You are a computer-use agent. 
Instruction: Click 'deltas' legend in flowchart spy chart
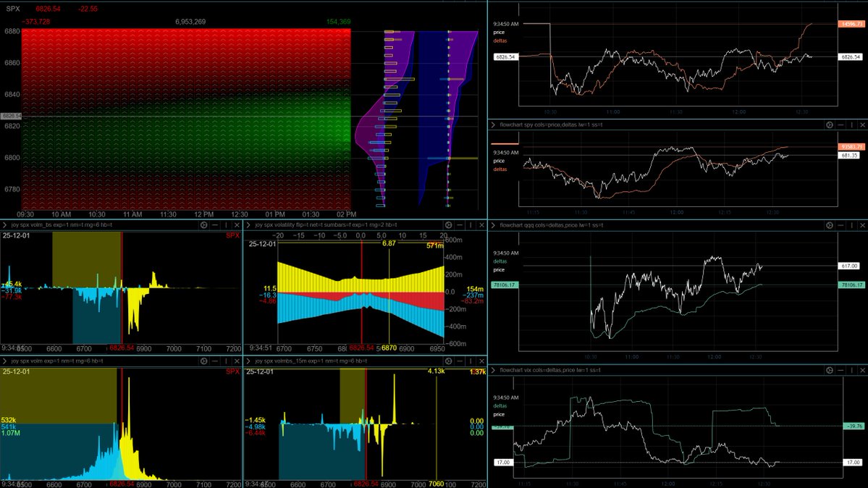500,169
